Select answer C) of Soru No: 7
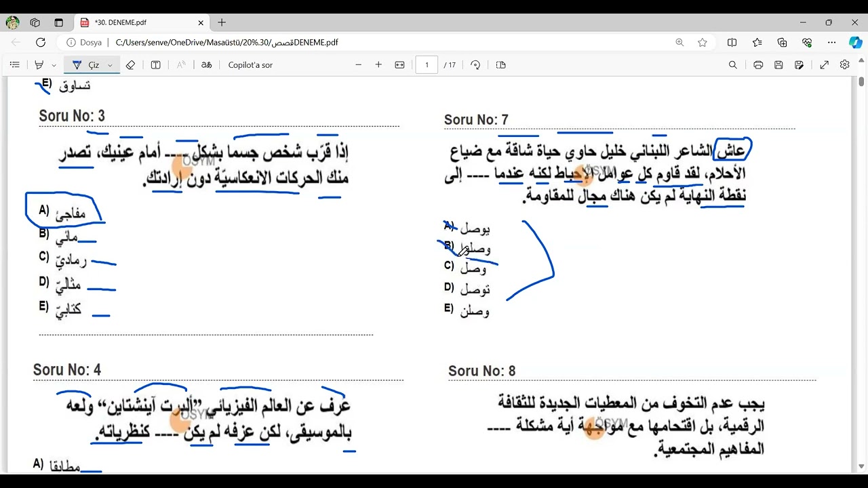 (x=465, y=268)
